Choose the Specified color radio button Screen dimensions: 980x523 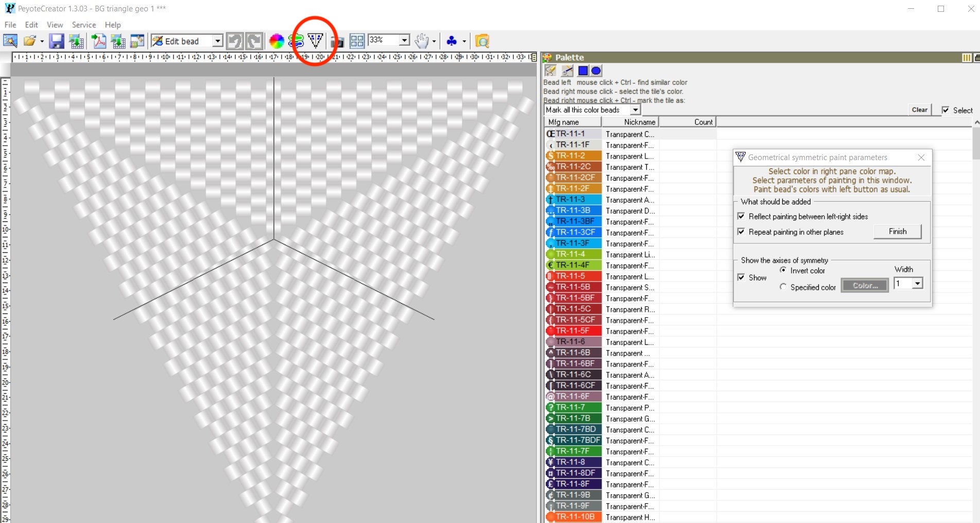click(x=783, y=287)
